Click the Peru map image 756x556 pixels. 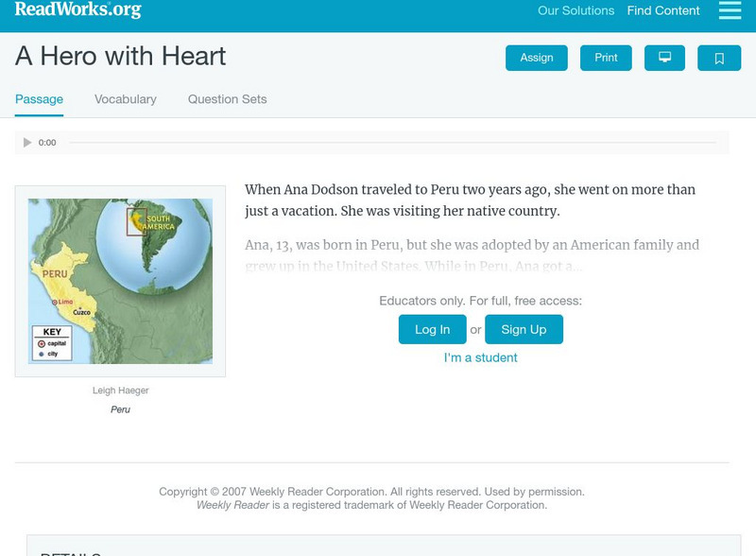pos(120,281)
